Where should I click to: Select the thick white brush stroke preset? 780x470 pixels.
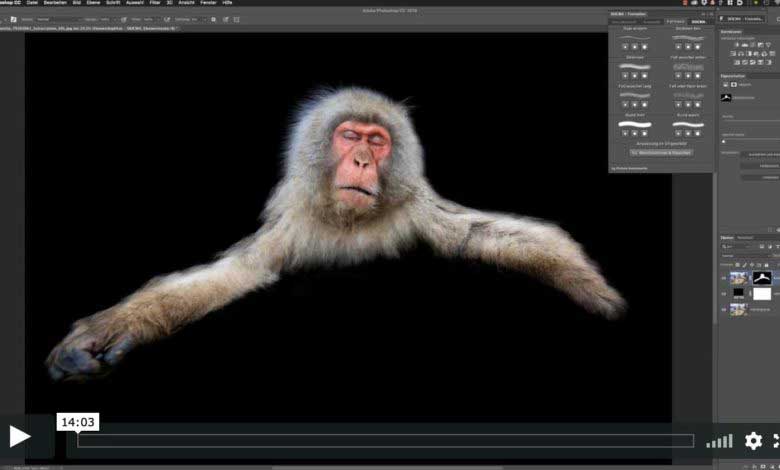(x=635, y=124)
